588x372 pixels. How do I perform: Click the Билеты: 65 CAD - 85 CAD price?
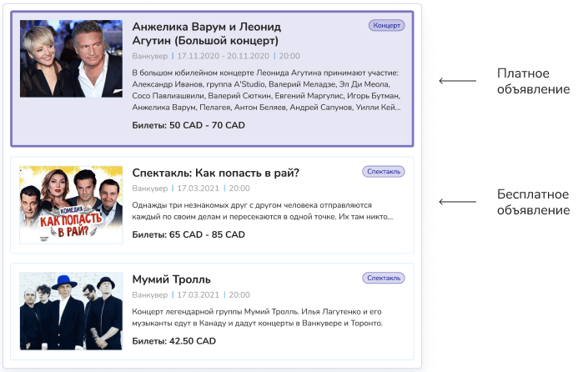[188, 234]
